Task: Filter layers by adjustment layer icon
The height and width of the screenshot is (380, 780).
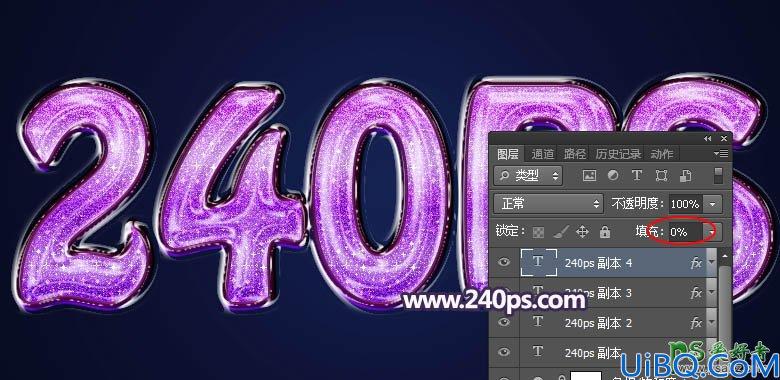Action: pyautogui.click(x=613, y=176)
